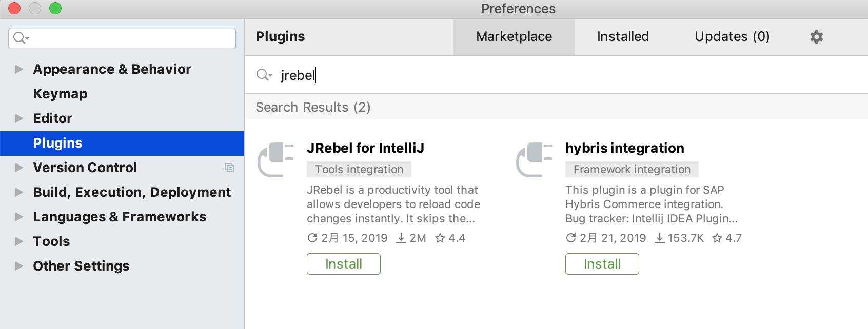Click the hybris integration plugin icon

click(534, 159)
